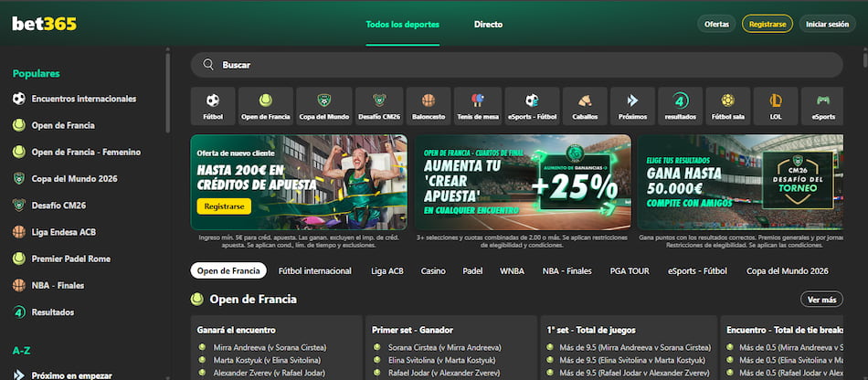Click the sidebar scrollbar
Viewport: 868px width, 380px height.
coord(168,91)
